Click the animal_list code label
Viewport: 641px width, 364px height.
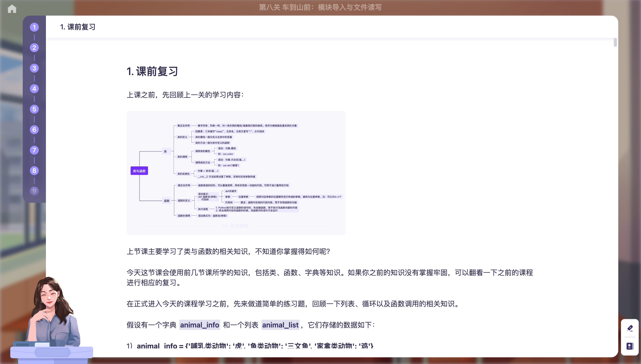click(280, 325)
